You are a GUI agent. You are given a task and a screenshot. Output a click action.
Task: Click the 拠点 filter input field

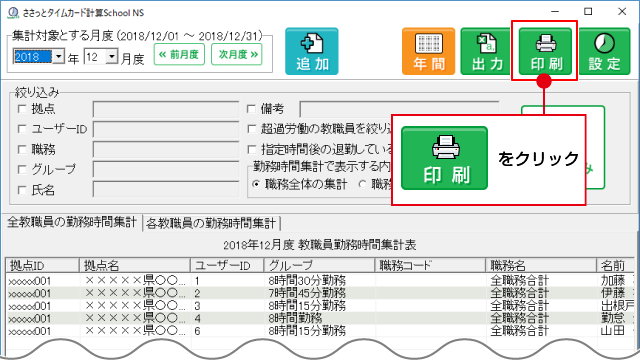coord(166,109)
